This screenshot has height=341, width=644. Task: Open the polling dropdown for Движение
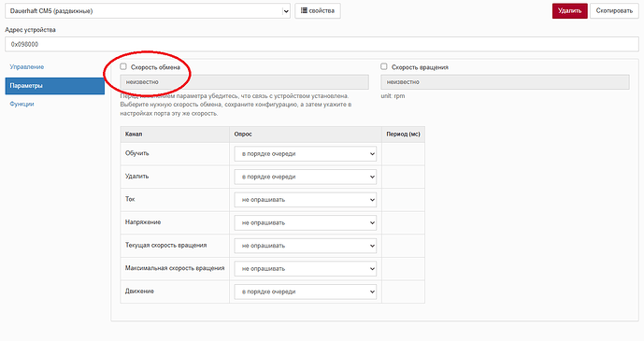pyautogui.click(x=305, y=291)
